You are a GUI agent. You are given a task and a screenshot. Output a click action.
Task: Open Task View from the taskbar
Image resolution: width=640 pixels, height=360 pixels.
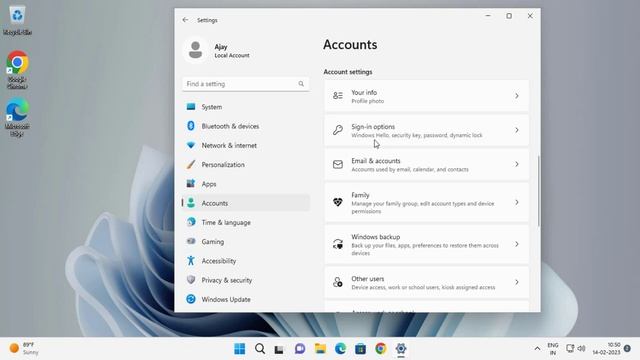(x=280, y=349)
